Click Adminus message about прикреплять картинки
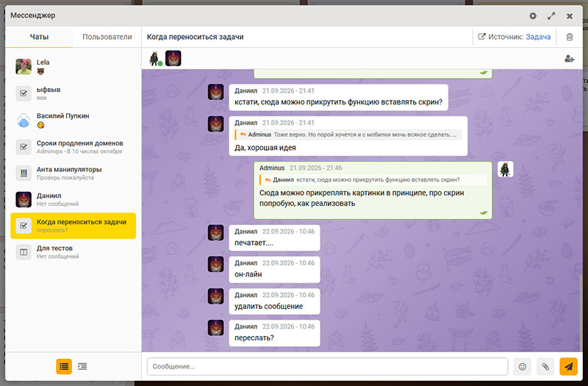Image resolution: width=588 pixels, height=386 pixels. click(373, 190)
